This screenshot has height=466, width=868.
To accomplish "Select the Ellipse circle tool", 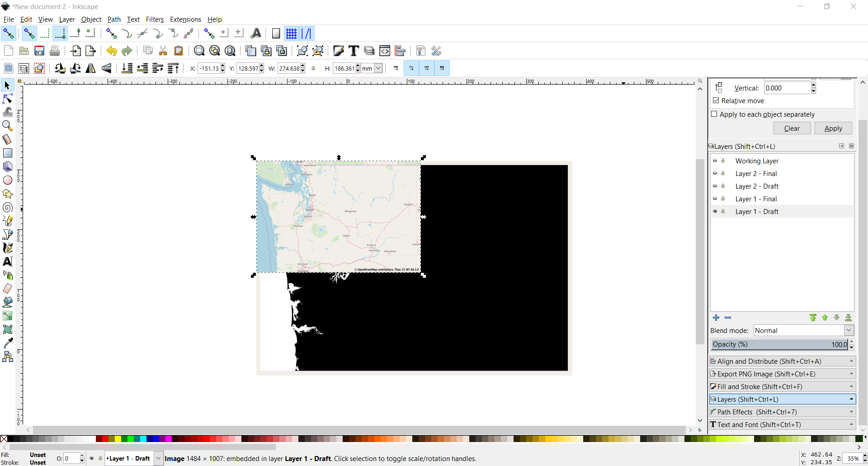I will click(x=7, y=180).
